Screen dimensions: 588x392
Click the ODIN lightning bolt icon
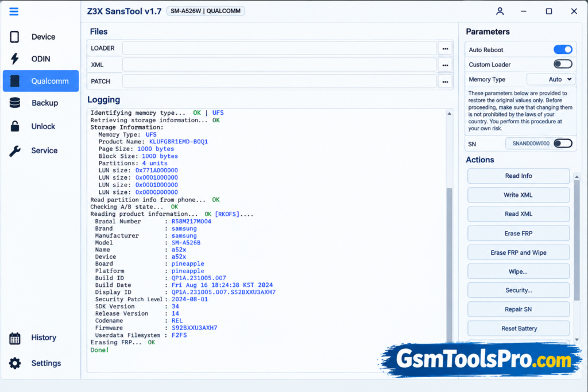click(x=14, y=59)
